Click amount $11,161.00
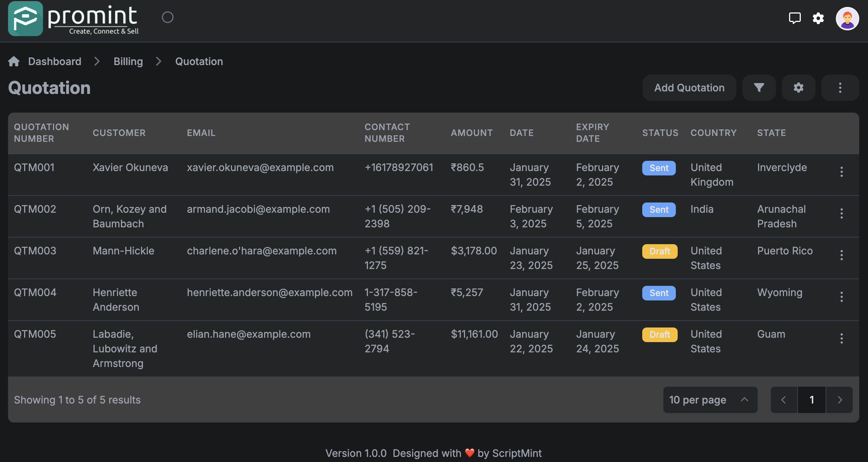This screenshot has height=462, width=868. [474, 334]
